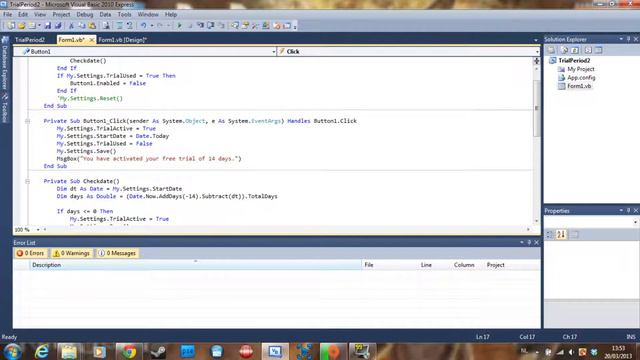The width and height of the screenshot is (640, 360).
Task: Toggle auto-hide pin on Solution Explorer
Action: point(629,39)
